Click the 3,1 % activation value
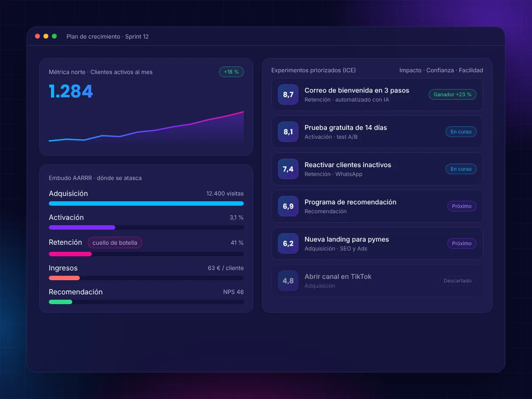532x399 pixels. [x=237, y=218]
